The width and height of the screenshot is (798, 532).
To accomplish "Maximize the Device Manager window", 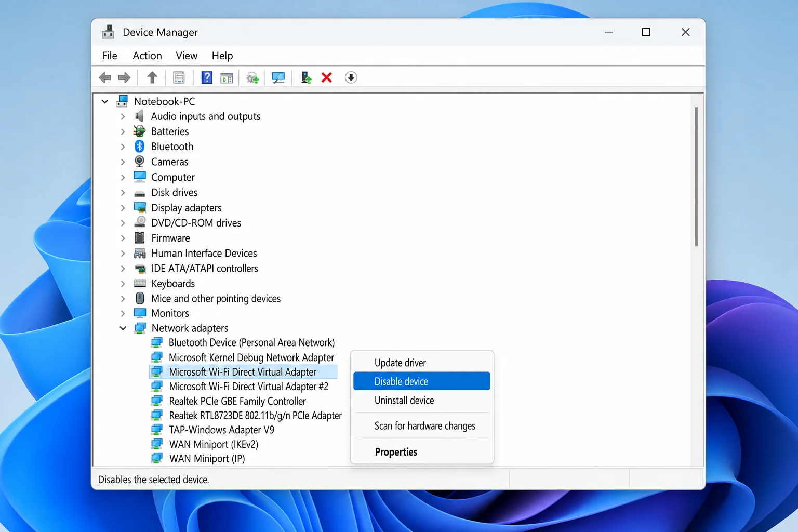I will click(646, 32).
